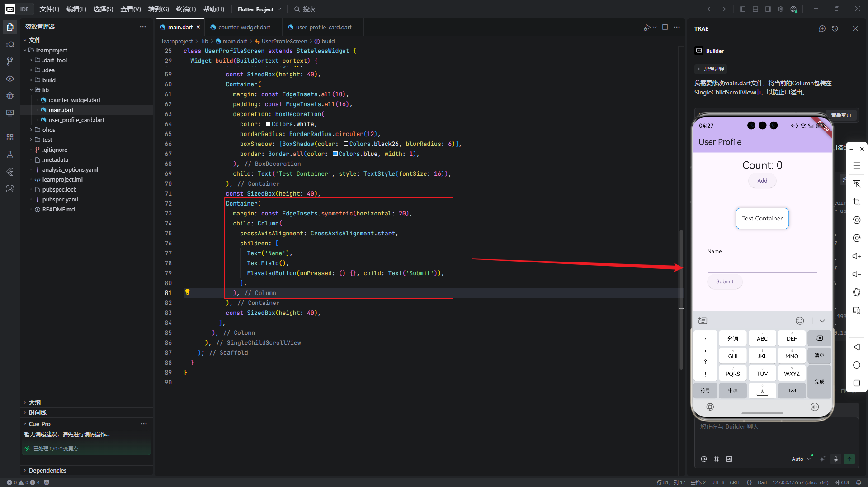Click the Dart language mode in status bar
This screenshot has height=487, width=868.
[x=762, y=482]
